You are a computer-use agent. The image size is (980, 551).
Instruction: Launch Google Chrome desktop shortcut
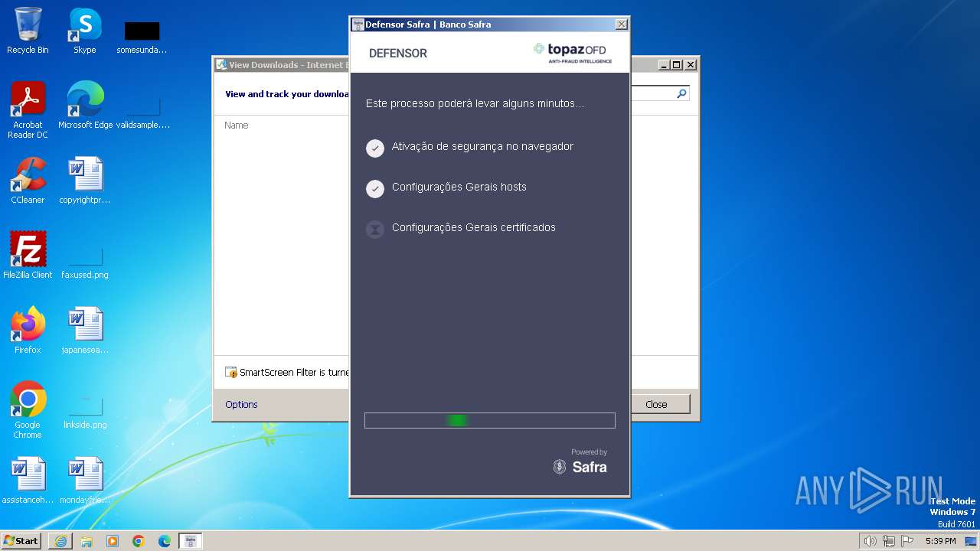(x=28, y=409)
